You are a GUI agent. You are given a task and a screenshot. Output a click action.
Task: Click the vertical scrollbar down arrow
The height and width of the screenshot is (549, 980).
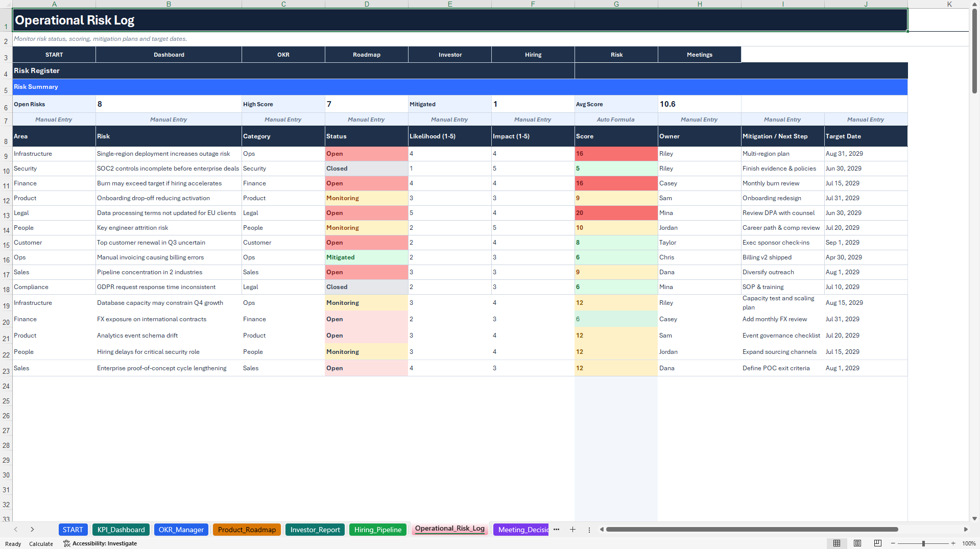click(x=975, y=518)
